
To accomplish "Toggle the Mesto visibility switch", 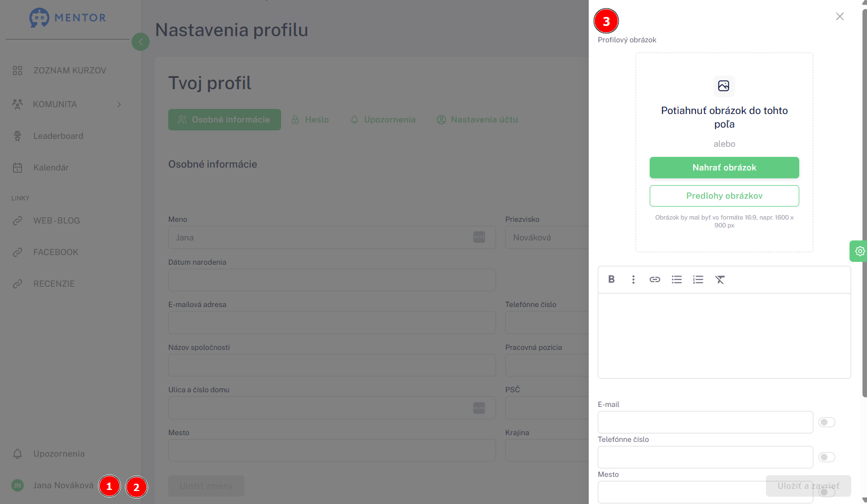I will pyautogui.click(x=827, y=492).
